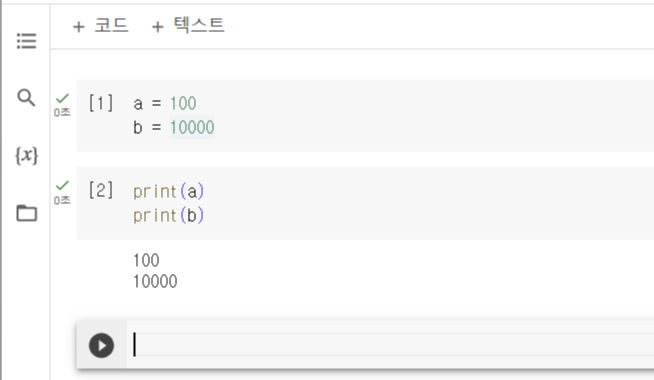654x380 pixels.
Task: Click the output value 100
Action: [x=146, y=260]
